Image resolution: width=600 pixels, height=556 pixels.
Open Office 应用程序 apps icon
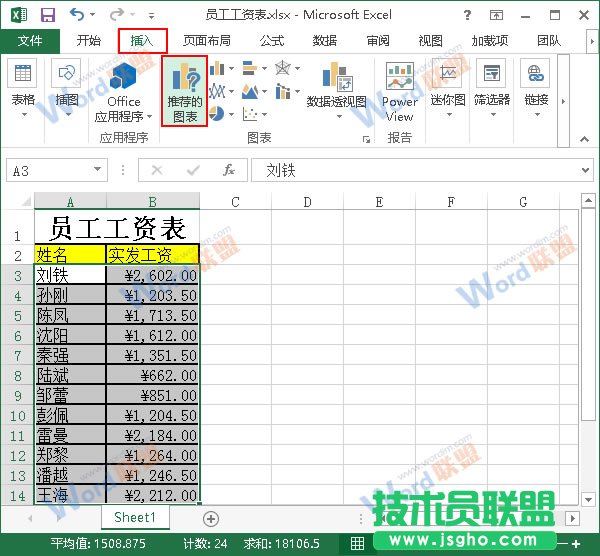coord(123,75)
